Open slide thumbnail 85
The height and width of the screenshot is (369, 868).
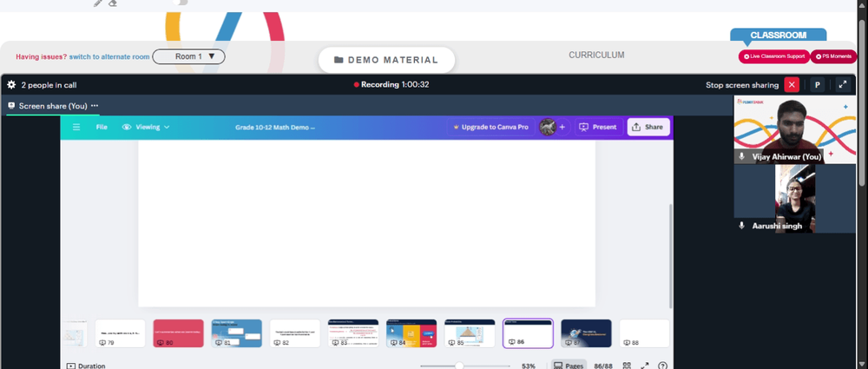(x=470, y=333)
